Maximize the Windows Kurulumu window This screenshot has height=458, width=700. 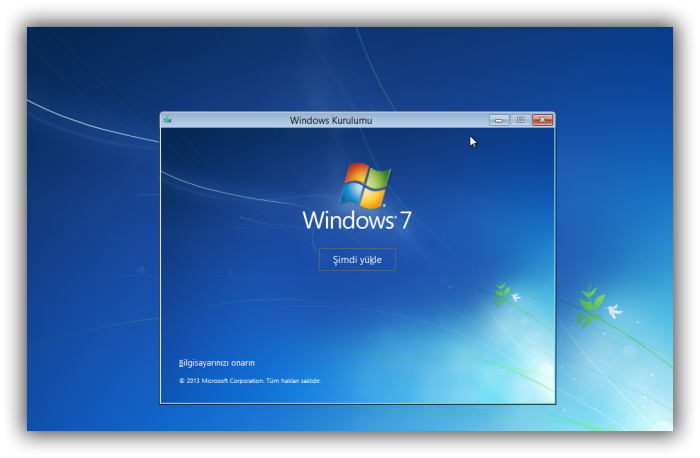click(x=520, y=120)
